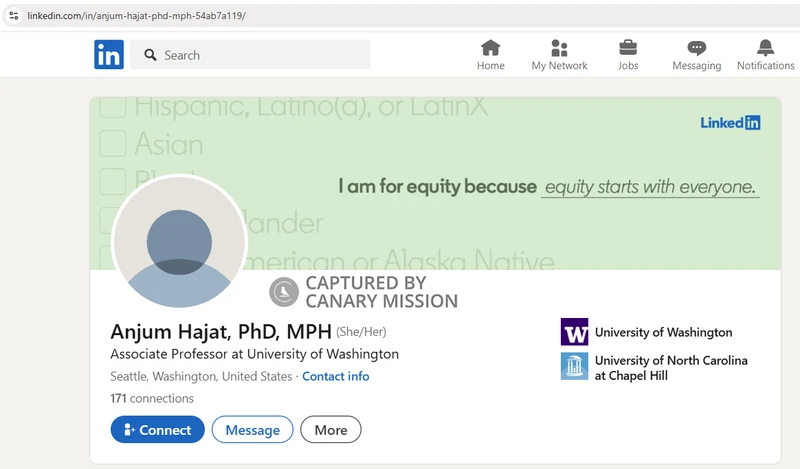
Task: Open the Messaging chat bubble icon
Action: (x=697, y=48)
